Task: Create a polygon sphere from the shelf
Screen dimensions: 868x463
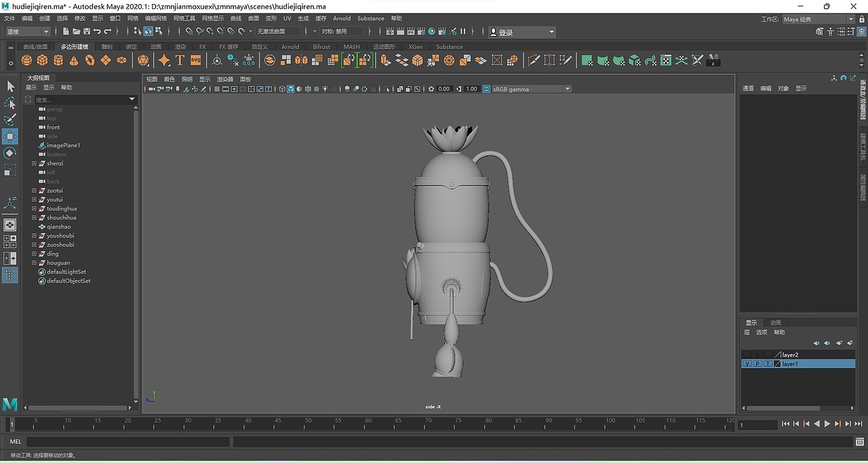Action: (26, 60)
